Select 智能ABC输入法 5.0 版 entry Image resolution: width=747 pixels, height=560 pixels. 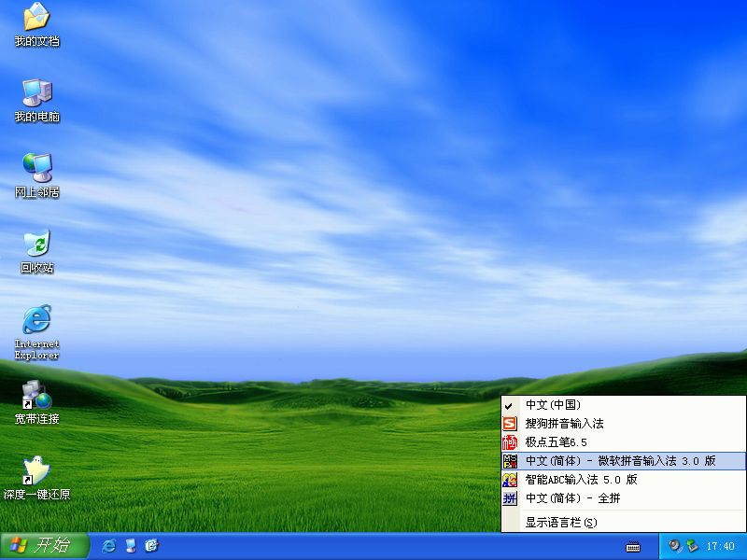[x=623, y=480]
